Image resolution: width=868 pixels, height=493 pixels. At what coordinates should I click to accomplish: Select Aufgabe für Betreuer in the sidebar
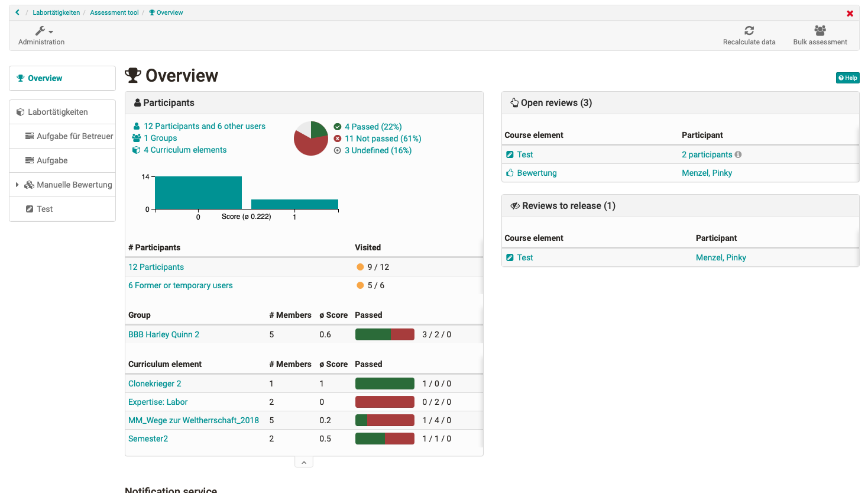click(62, 136)
